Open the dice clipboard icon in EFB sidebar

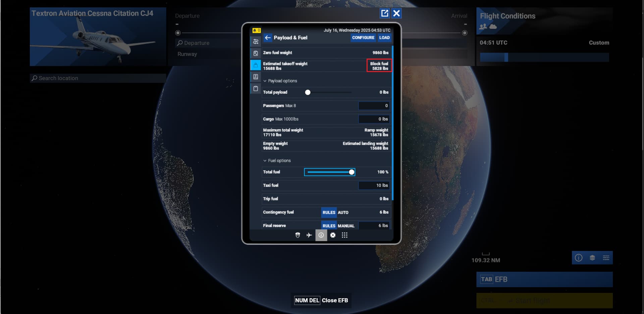point(256,53)
